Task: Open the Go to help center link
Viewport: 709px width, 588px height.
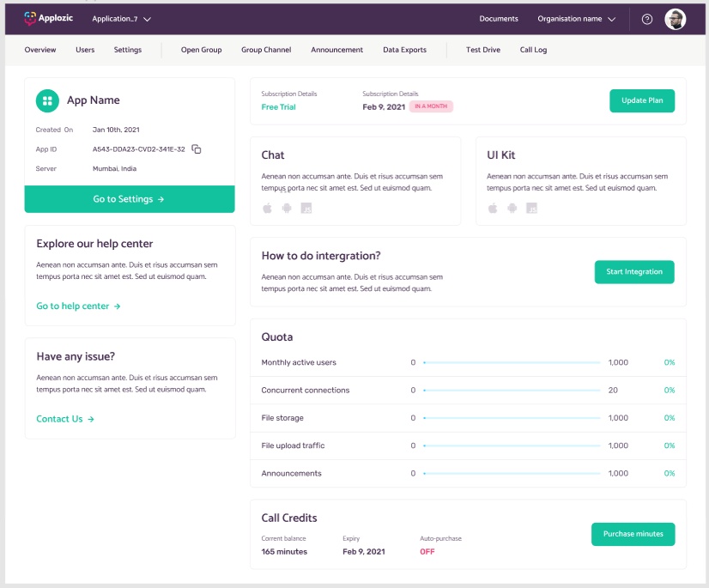Action: tap(73, 306)
